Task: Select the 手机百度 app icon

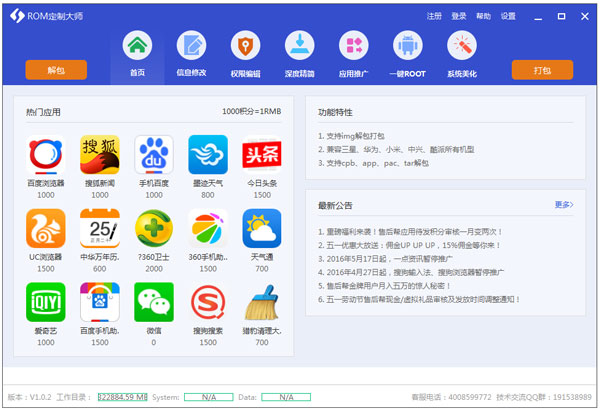Action: point(154,155)
